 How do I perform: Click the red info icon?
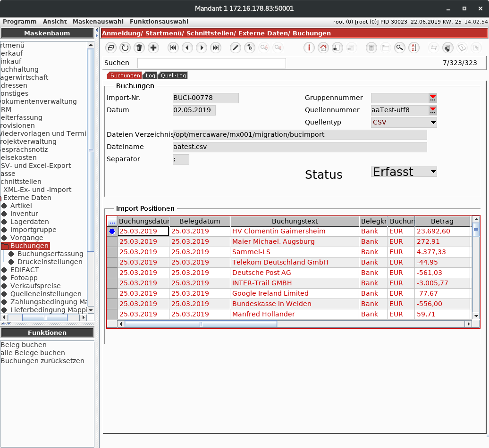pyautogui.click(x=309, y=48)
